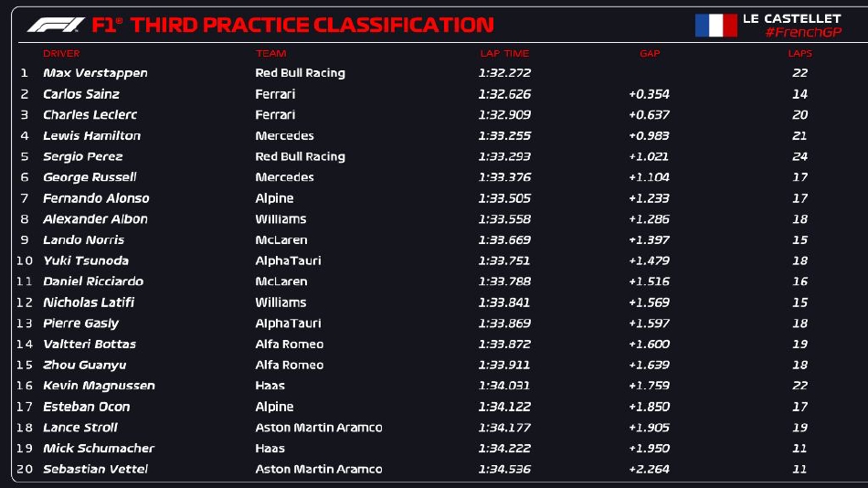Click Carlos Sainz driver name

pos(81,94)
